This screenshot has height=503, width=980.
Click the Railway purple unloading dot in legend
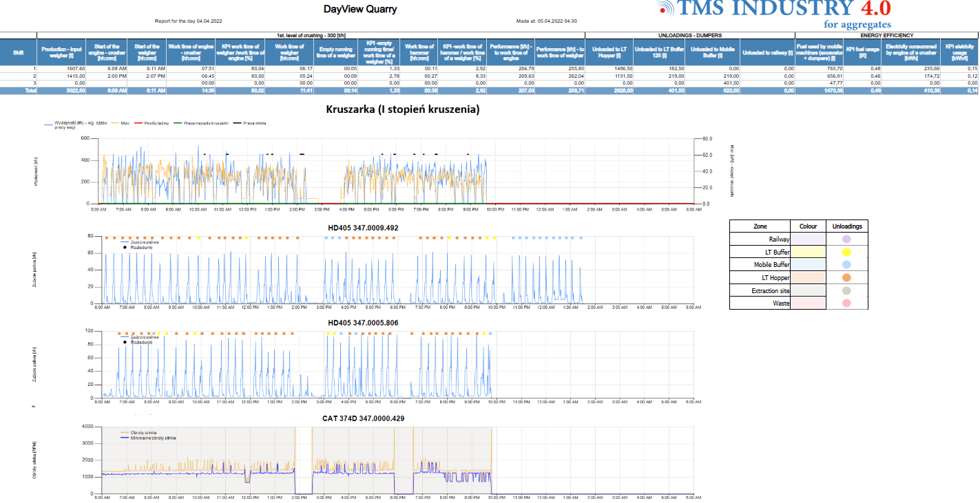(x=846, y=239)
